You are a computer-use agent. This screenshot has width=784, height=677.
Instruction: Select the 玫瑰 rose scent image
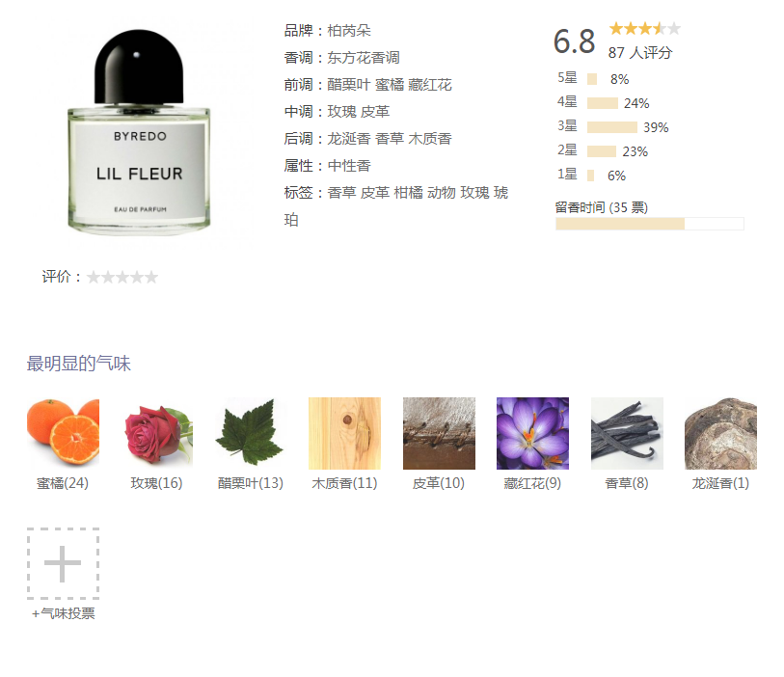pyautogui.click(x=157, y=433)
